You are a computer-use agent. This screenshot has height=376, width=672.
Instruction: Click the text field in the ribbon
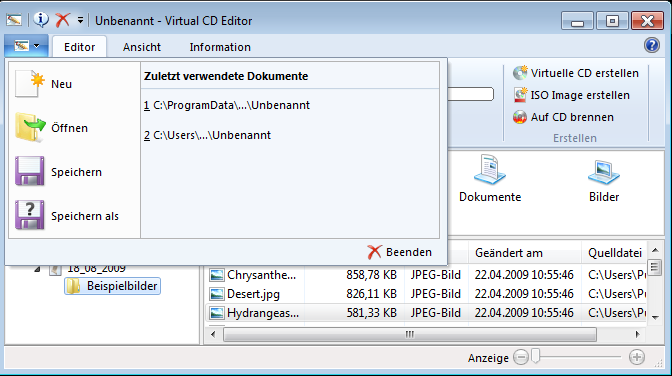471,94
